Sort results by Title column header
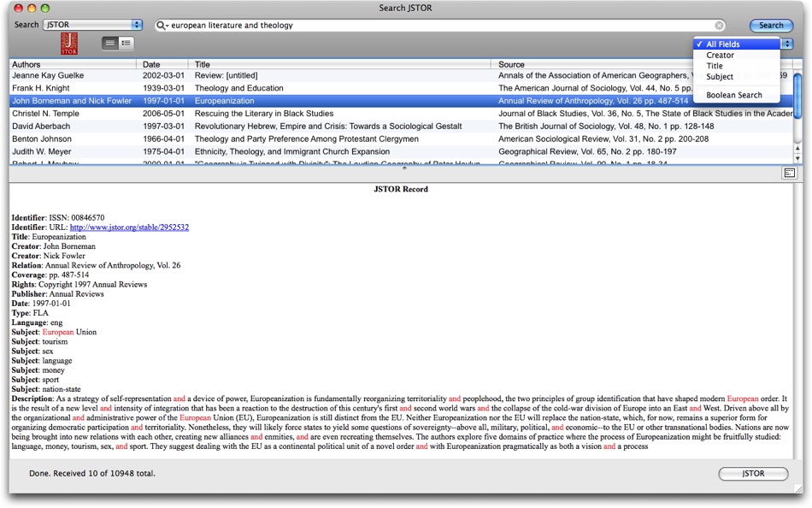This screenshot has width=812, height=508. click(x=339, y=64)
